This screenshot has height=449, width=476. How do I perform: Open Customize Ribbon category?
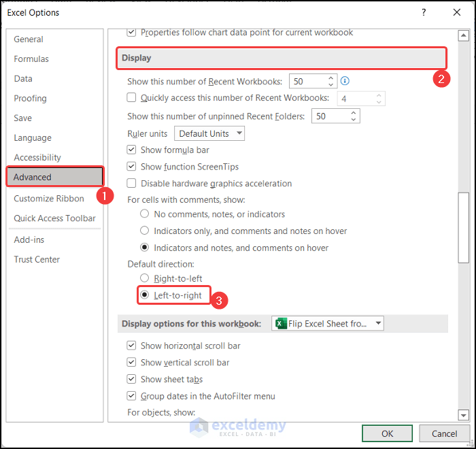click(x=49, y=199)
